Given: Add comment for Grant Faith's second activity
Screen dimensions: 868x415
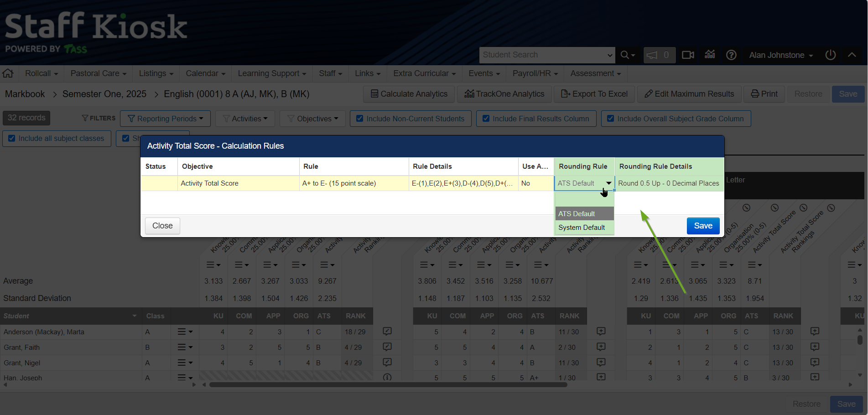Looking at the screenshot, I should click(601, 347).
